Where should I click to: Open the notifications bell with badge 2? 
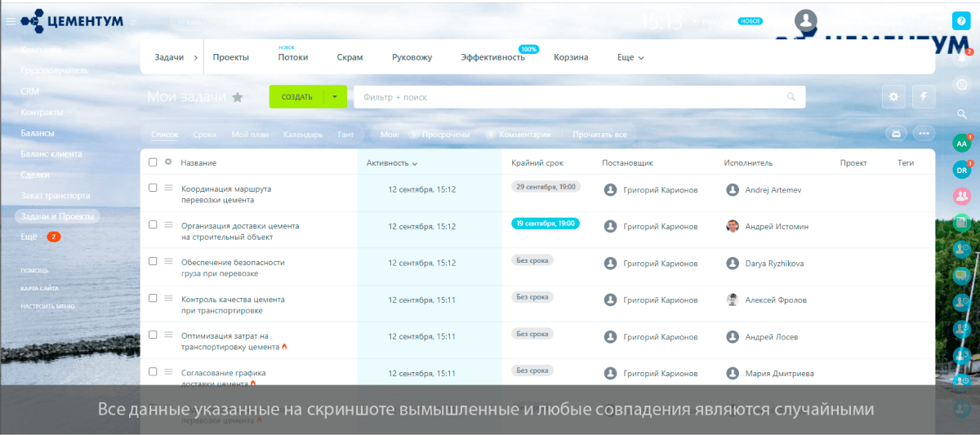961,56
